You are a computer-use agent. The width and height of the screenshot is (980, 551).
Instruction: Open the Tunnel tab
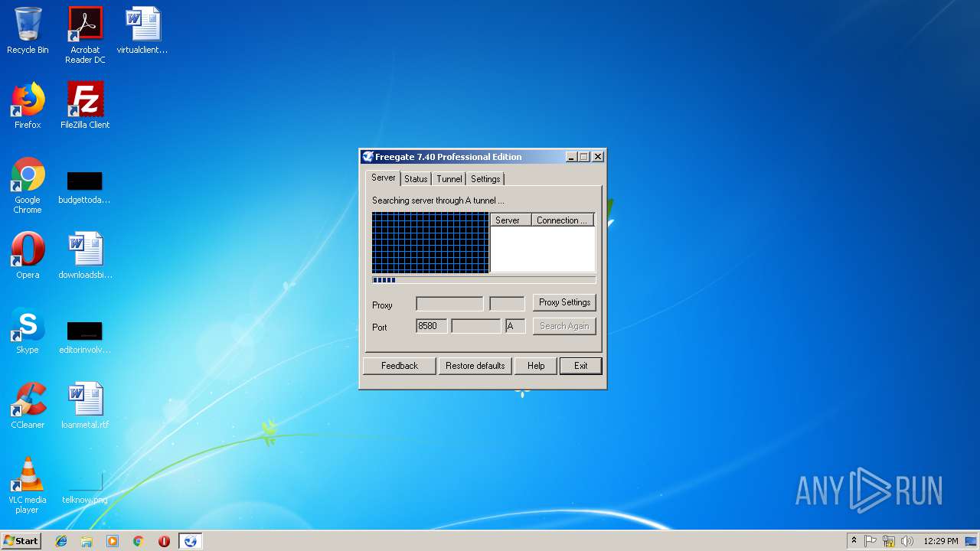click(449, 179)
